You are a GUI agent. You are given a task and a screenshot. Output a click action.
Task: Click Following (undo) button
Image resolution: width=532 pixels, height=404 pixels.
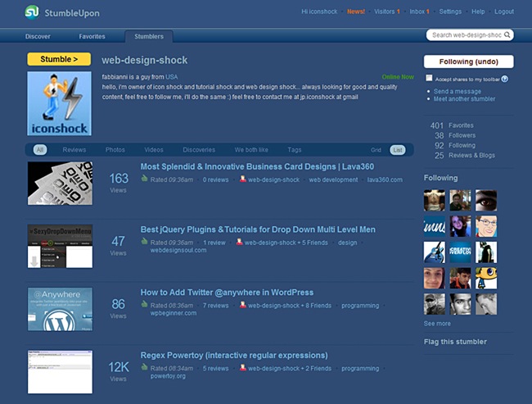(x=468, y=61)
